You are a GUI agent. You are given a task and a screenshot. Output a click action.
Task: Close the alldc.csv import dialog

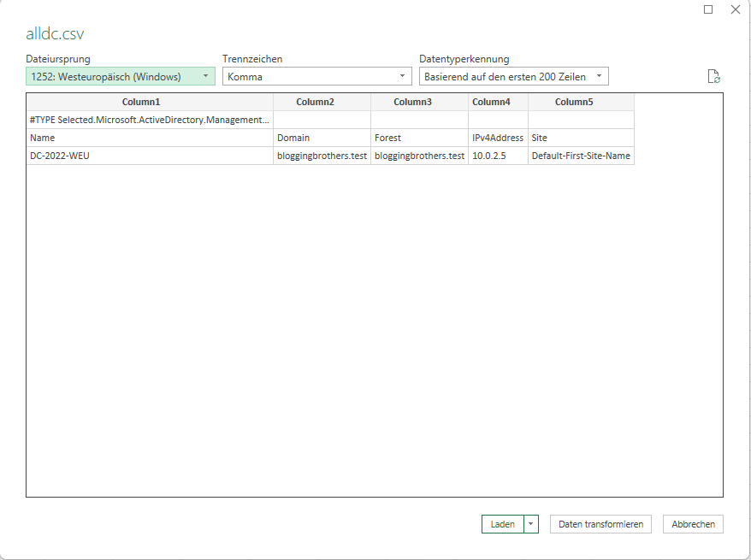click(736, 9)
